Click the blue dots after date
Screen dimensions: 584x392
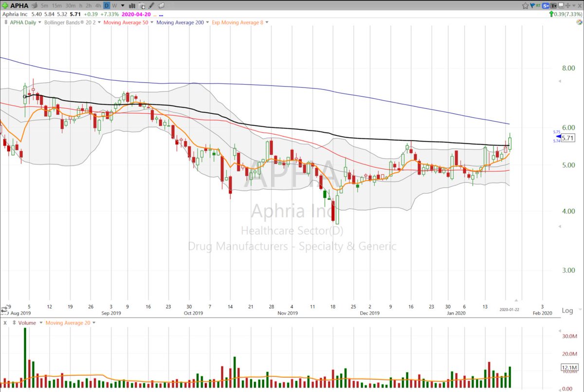161,16
